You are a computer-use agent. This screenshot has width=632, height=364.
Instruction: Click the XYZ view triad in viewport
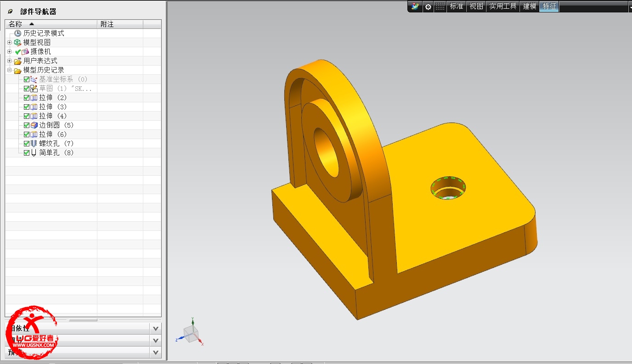(x=190, y=333)
